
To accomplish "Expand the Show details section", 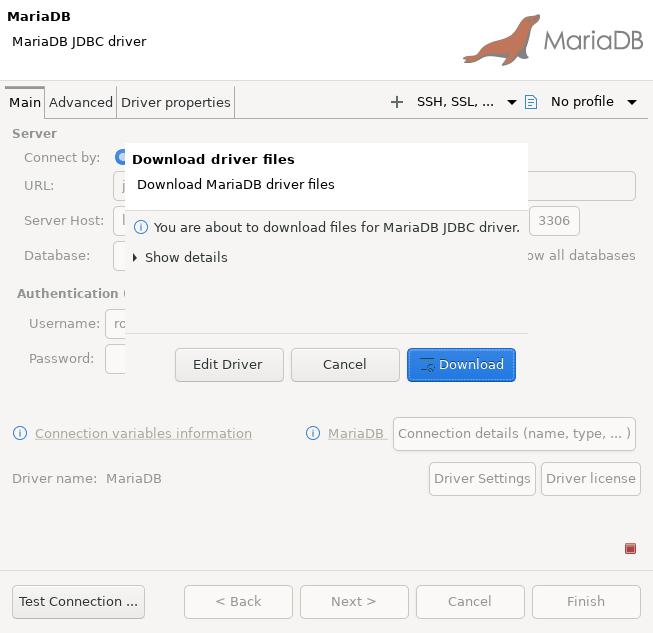I will (180, 257).
